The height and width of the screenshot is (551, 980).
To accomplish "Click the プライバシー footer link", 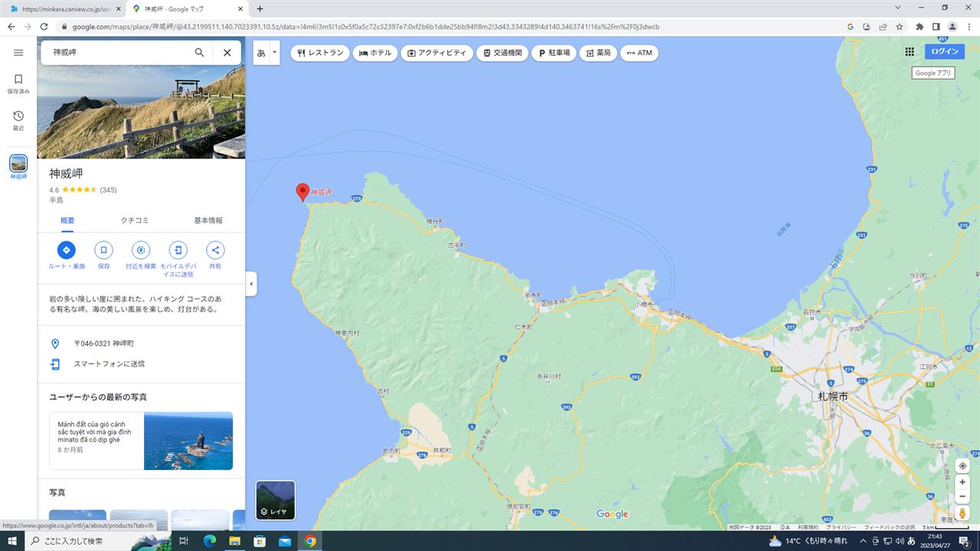I will pos(841,527).
